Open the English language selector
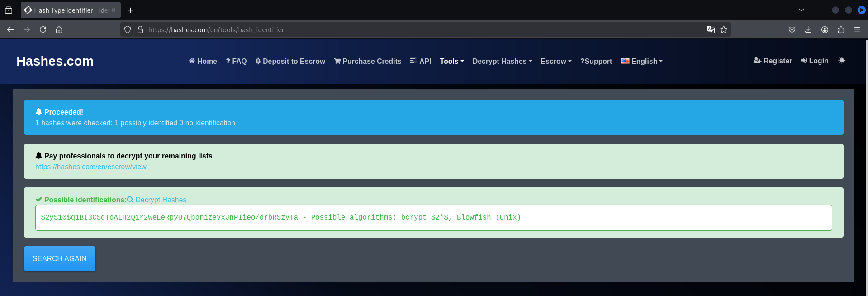868x296 pixels. coord(641,61)
